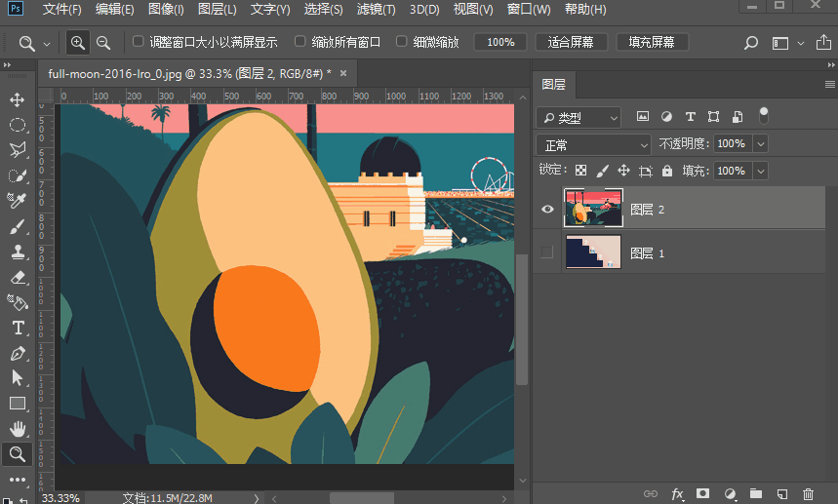This screenshot has width=838, height=504.
Task: Link layers icon at panel bottom
Action: pos(651,494)
